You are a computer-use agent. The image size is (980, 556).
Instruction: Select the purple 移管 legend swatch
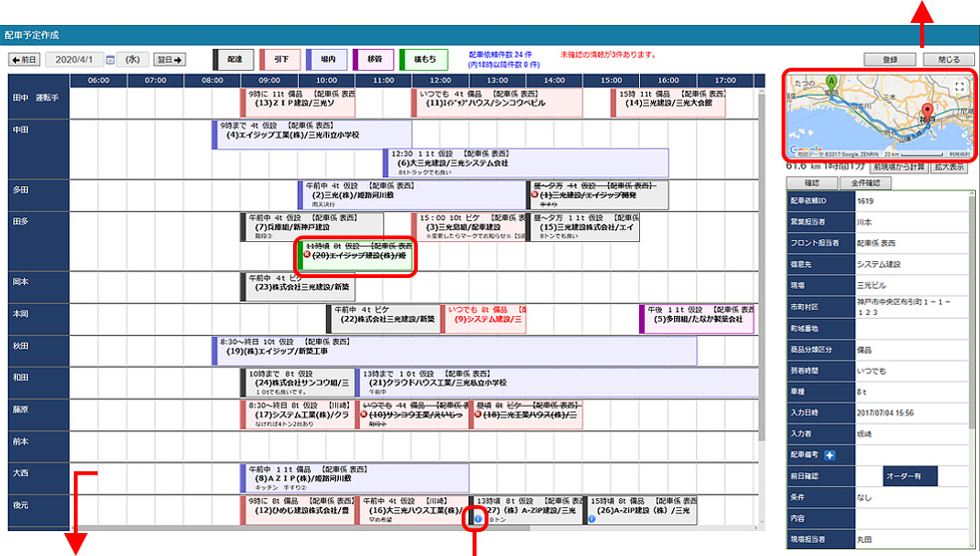[x=375, y=60]
